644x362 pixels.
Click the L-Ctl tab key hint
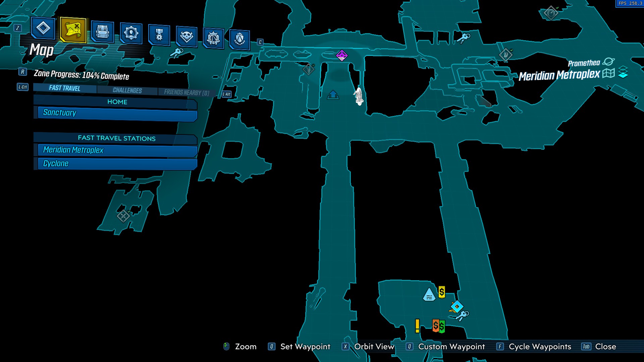pos(23,87)
